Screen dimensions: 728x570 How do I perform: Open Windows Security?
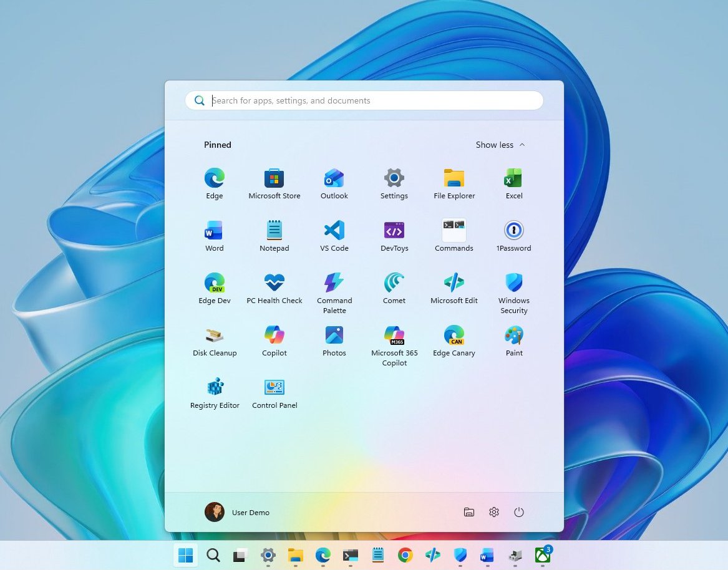(x=513, y=283)
